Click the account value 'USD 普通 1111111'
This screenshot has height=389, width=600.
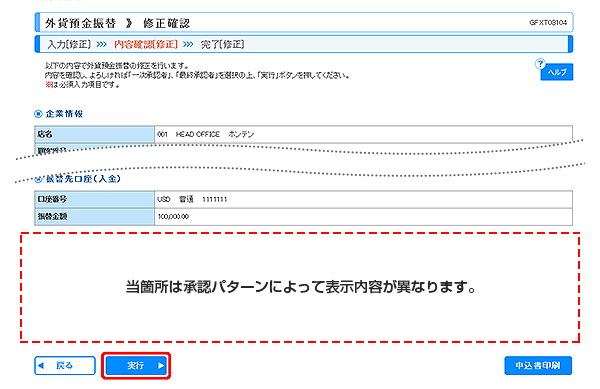click(192, 199)
